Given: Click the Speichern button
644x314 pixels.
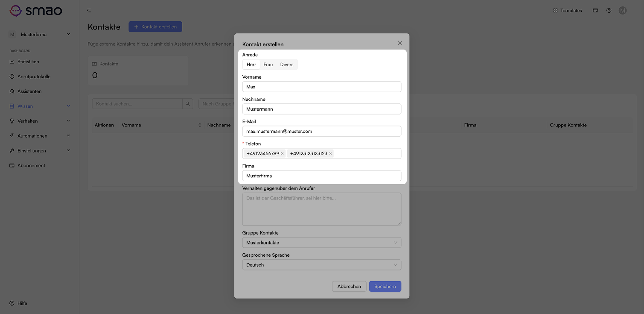Looking at the screenshot, I should (x=385, y=286).
